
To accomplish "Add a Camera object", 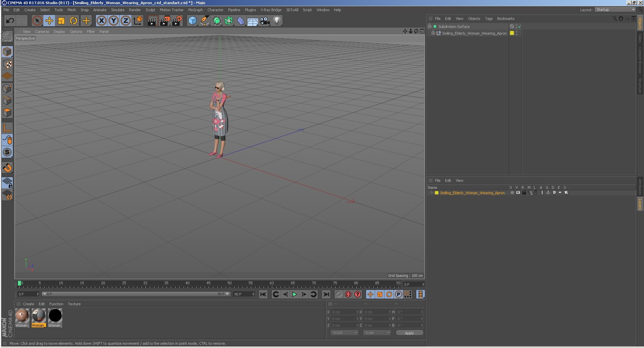I will (x=265, y=21).
